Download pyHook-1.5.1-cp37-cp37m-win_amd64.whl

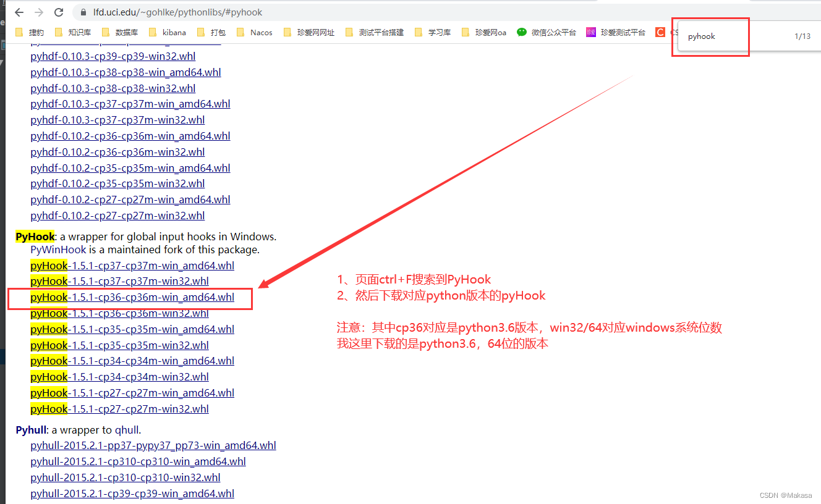pyautogui.click(x=132, y=266)
